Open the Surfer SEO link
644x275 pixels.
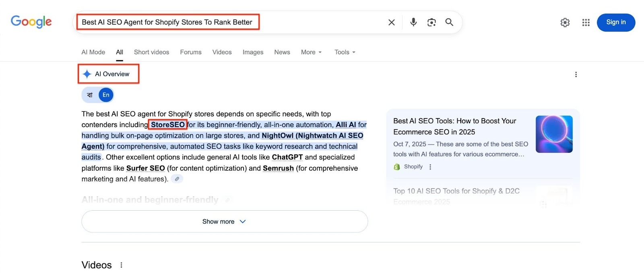146,168
